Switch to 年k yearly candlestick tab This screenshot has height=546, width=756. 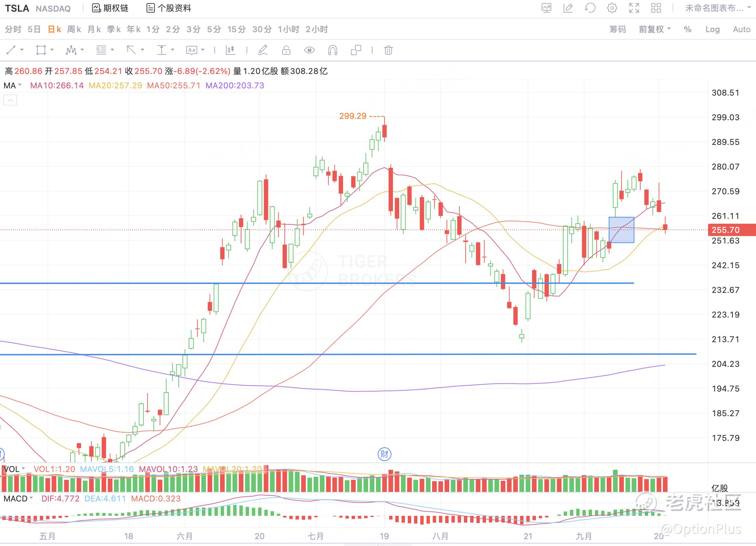(134, 29)
